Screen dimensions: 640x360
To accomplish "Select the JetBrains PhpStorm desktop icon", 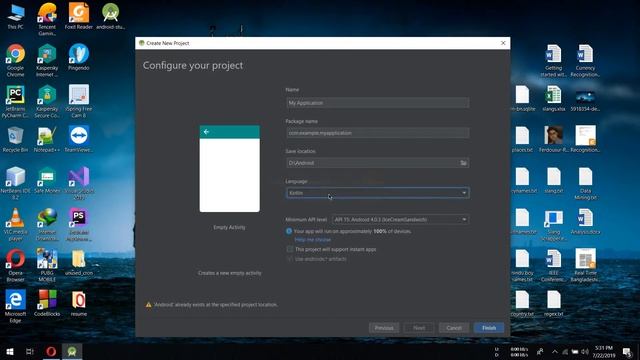I will pos(78,224).
